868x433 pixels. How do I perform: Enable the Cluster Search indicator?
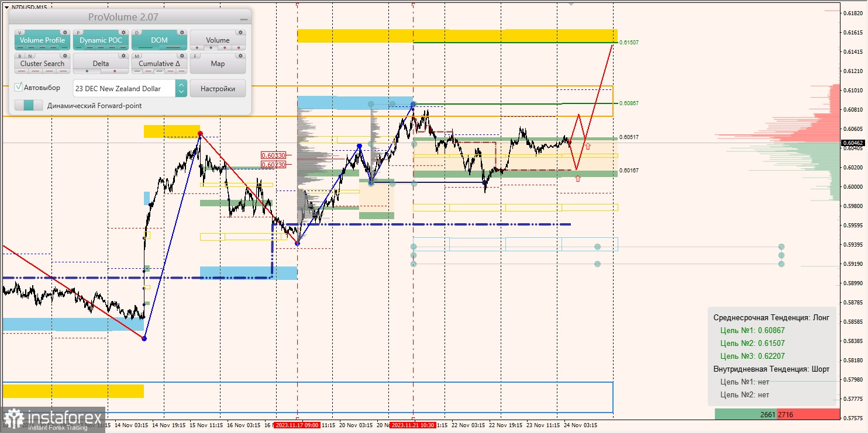[42, 64]
